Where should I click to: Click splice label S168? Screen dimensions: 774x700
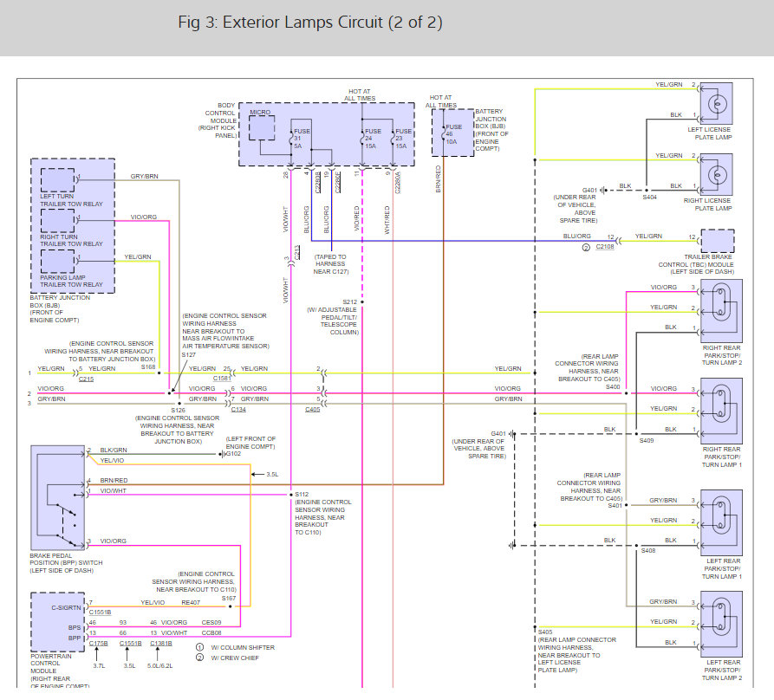[x=148, y=367]
